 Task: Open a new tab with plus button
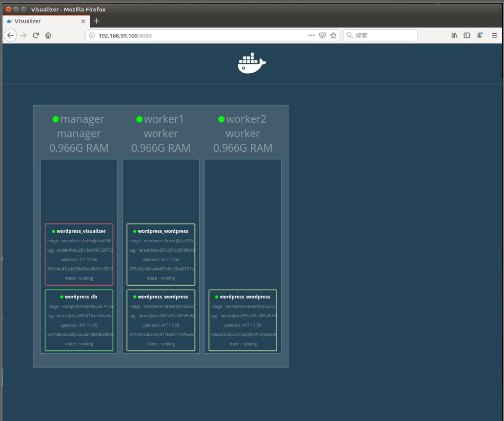click(97, 21)
